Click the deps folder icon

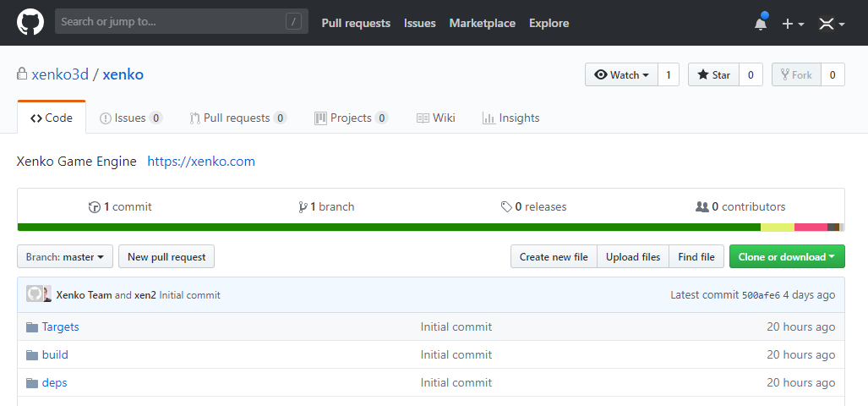pos(32,383)
